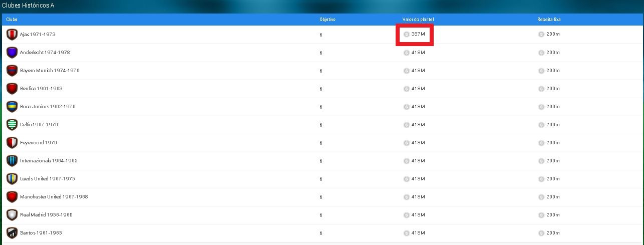Click the 200m fixed income for Anderlecht
The height and width of the screenshot is (245, 644).
click(553, 53)
